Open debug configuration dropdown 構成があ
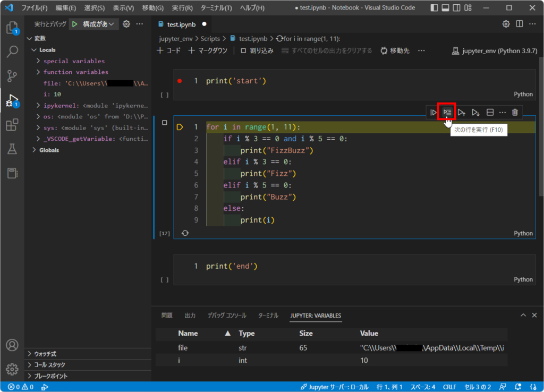Viewport: 544px width, 392px height. click(x=98, y=24)
